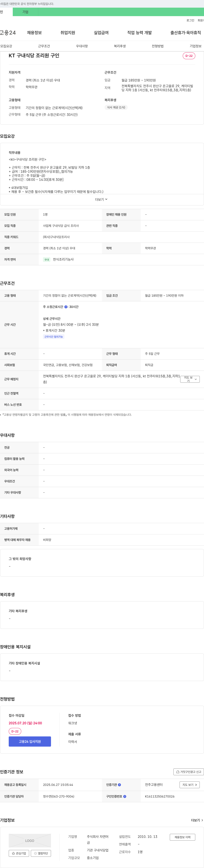Jump to the 기업정보 section tab

pos(195,46)
